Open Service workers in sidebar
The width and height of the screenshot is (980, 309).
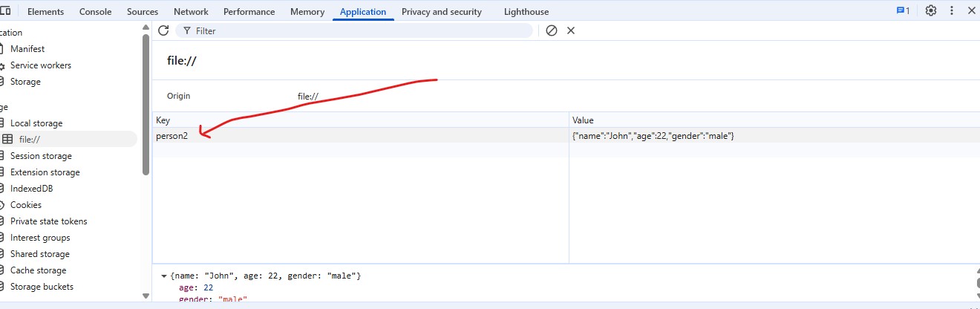coord(40,65)
